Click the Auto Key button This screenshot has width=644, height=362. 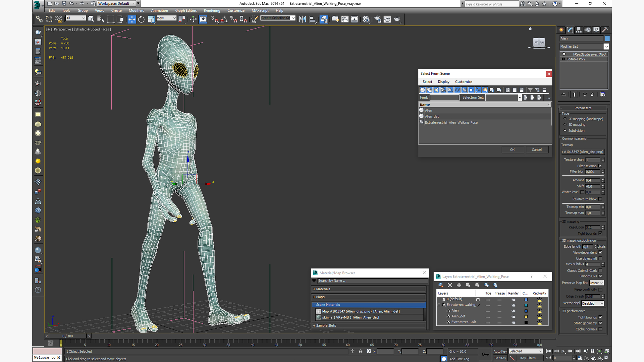coord(500,352)
